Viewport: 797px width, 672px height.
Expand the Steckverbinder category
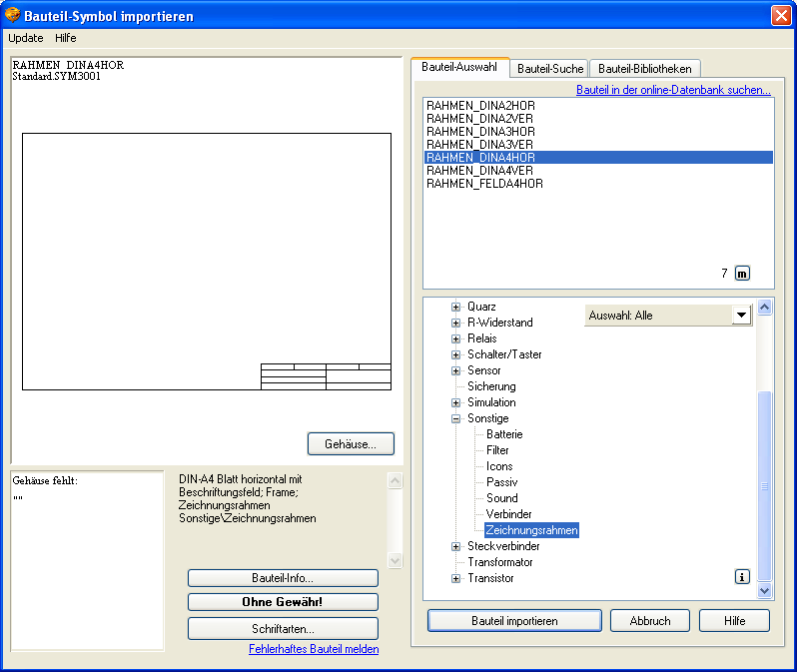[x=456, y=546]
